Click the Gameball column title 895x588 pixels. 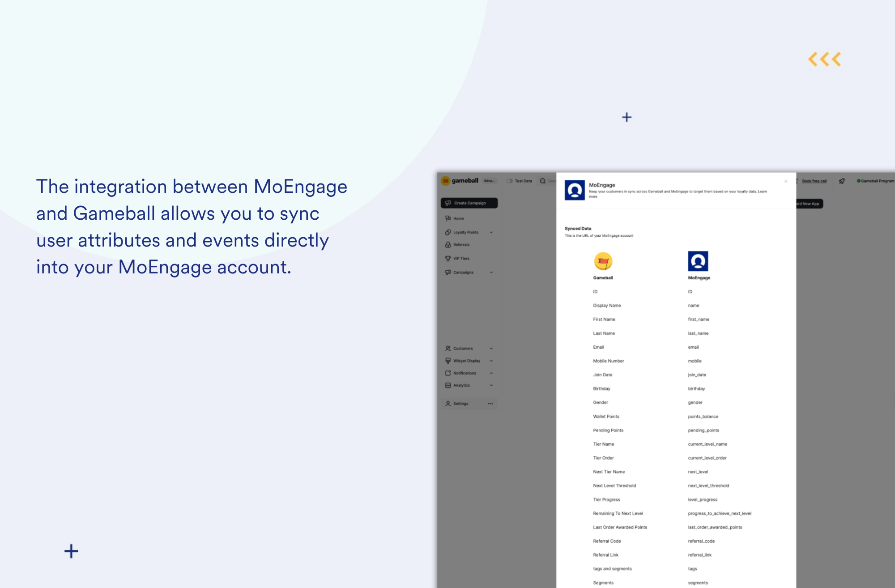tap(603, 278)
